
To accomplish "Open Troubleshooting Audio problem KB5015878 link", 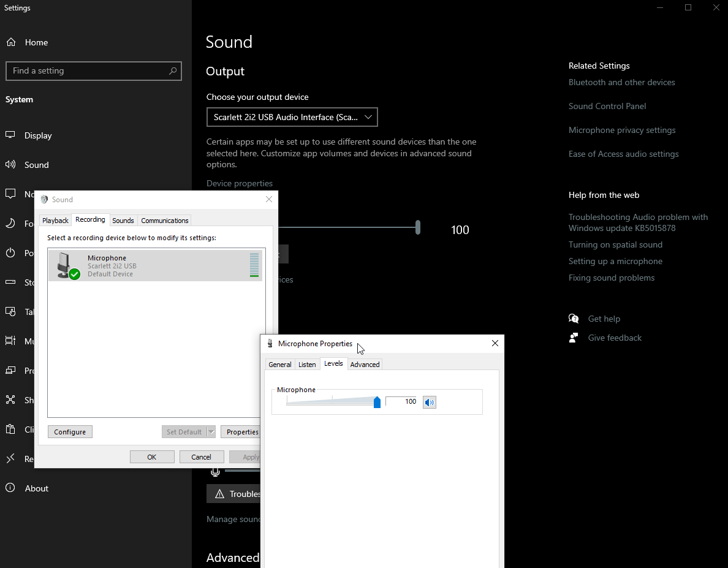I will 638,222.
